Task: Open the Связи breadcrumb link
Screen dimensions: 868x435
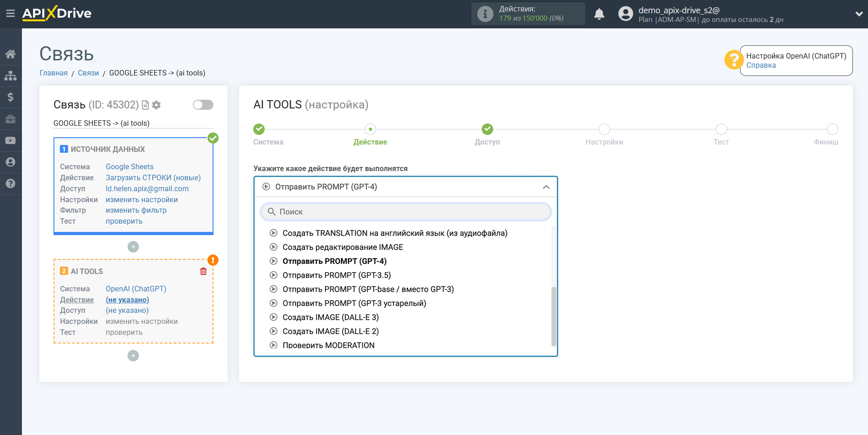Action: [x=88, y=73]
